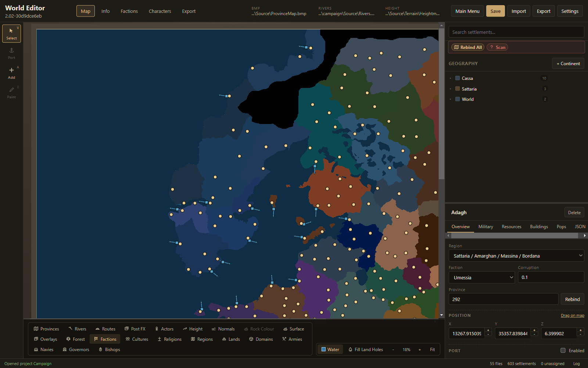The height and width of the screenshot is (368, 588).
Task: Click the Sattaria color swatch
Action: 458,89
